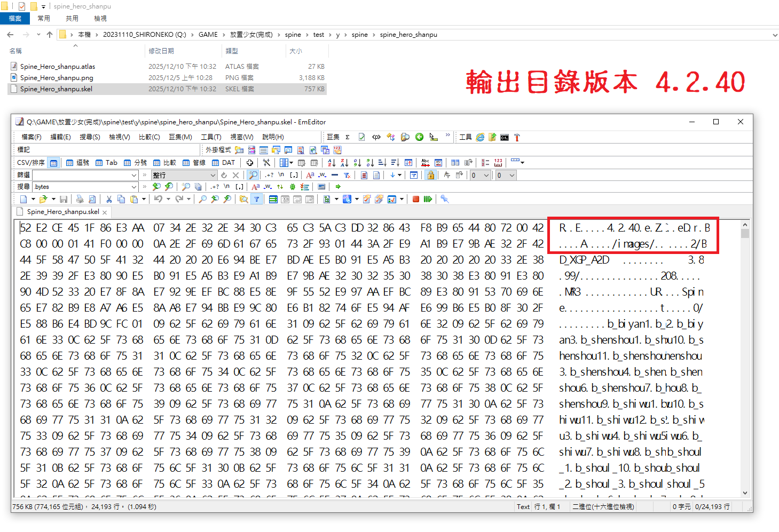Click the Find magnifier icon in the toolbar
This screenshot has width=779, height=532.
tap(203, 200)
